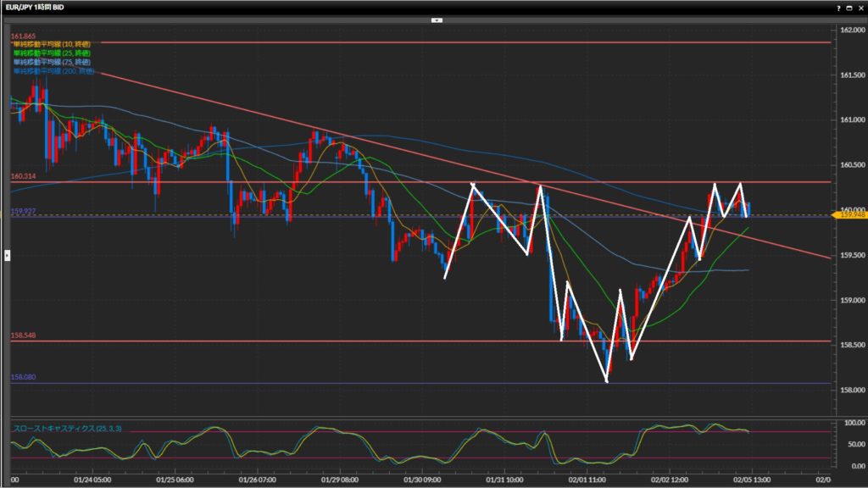
Task: Click the 159.927 dashed line label
Action: click(22, 210)
